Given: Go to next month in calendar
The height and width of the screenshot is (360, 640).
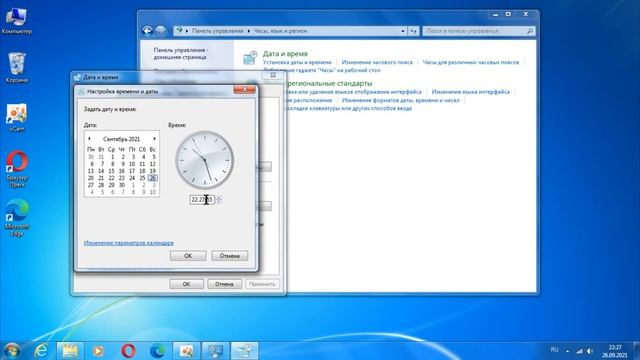Looking at the screenshot, I should click(154, 139).
